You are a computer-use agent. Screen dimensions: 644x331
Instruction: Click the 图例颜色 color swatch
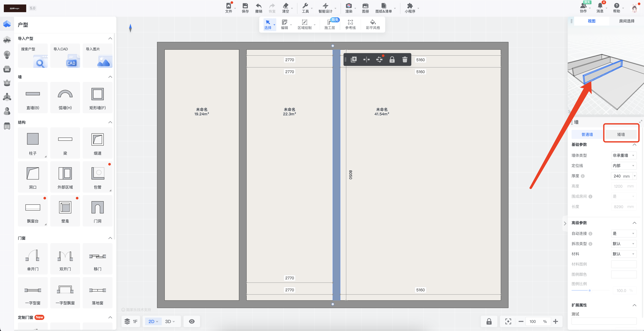click(624, 274)
